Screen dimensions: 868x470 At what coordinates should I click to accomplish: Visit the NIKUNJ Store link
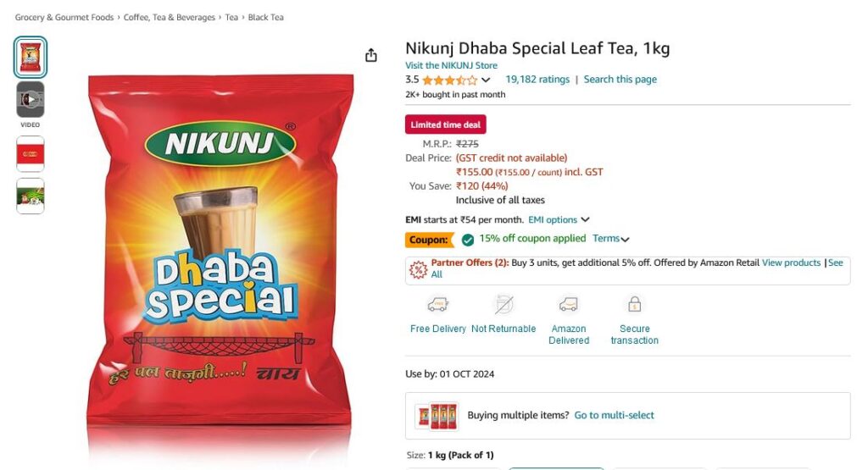coord(451,65)
